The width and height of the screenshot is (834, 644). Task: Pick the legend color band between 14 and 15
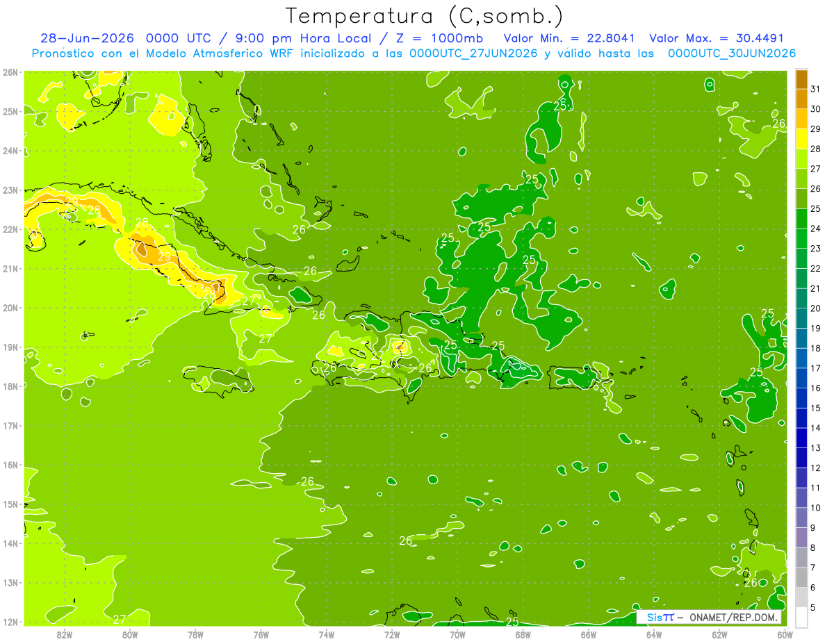click(801, 418)
